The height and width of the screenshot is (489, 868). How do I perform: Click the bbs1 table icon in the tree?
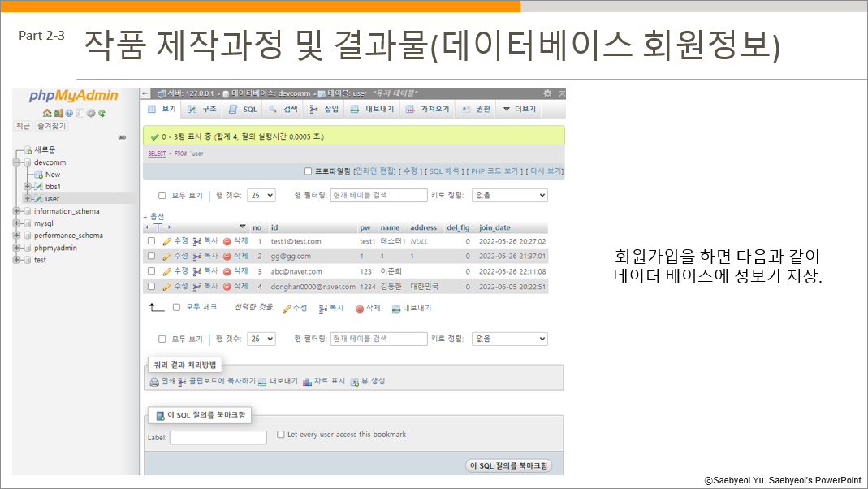pos(37,187)
